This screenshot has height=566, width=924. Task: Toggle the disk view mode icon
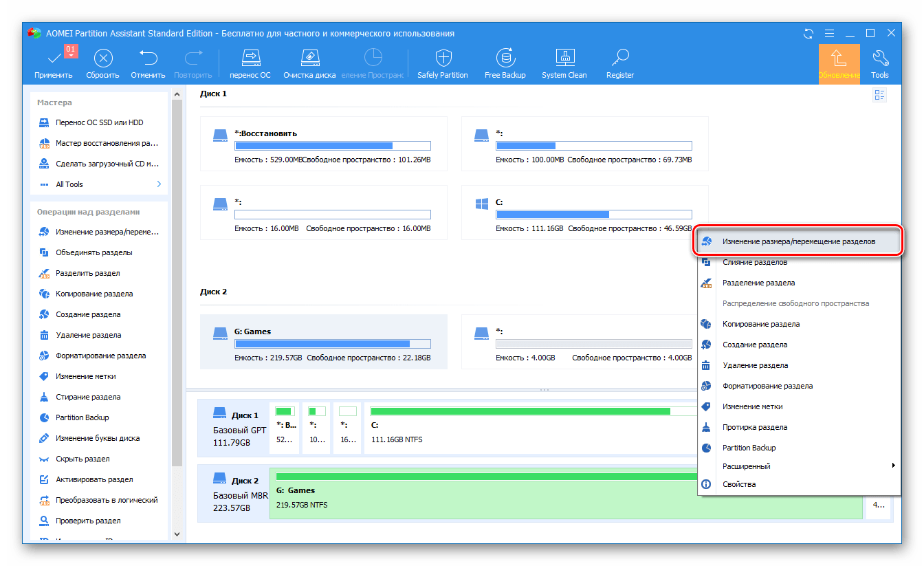[879, 96]
